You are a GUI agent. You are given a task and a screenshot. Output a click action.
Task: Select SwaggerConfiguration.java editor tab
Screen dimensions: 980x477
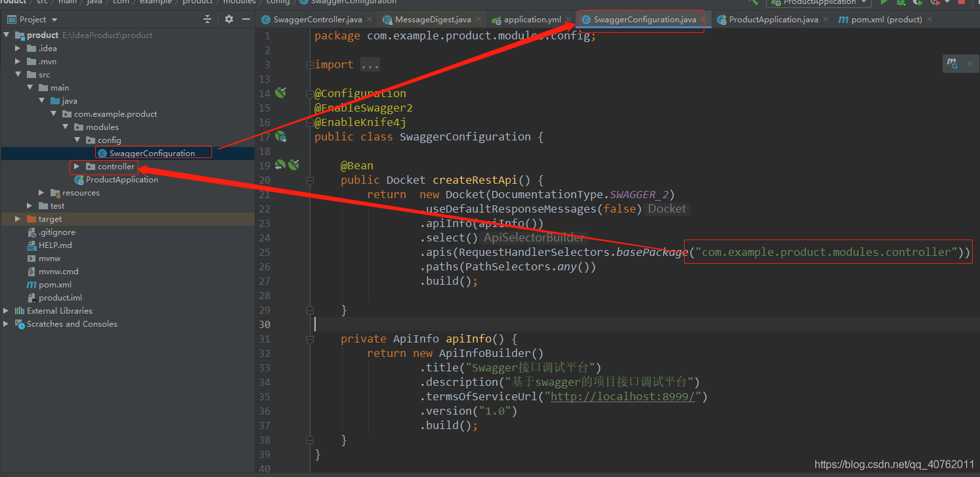[645, 20]
